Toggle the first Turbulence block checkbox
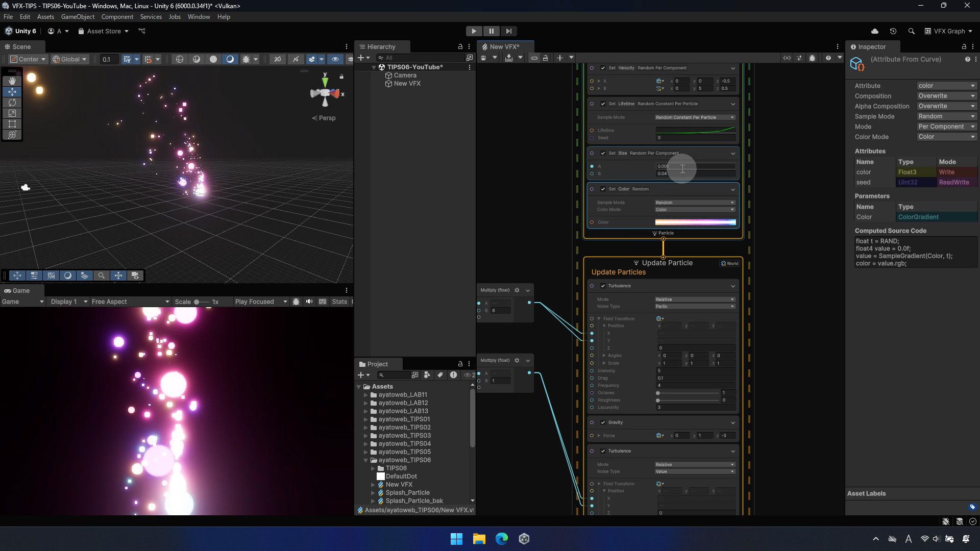Screen dimensions: 980x551 (x=603, y=286)
